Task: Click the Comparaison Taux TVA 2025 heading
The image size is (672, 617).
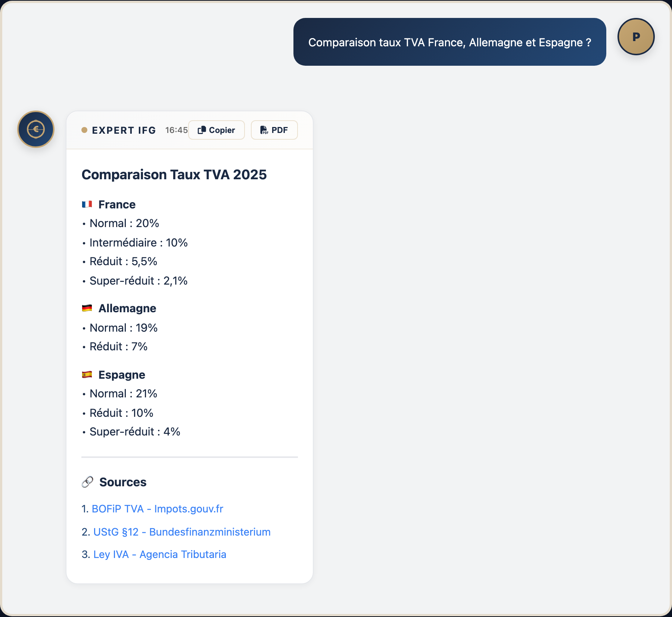Action: [x=174, y=174]
